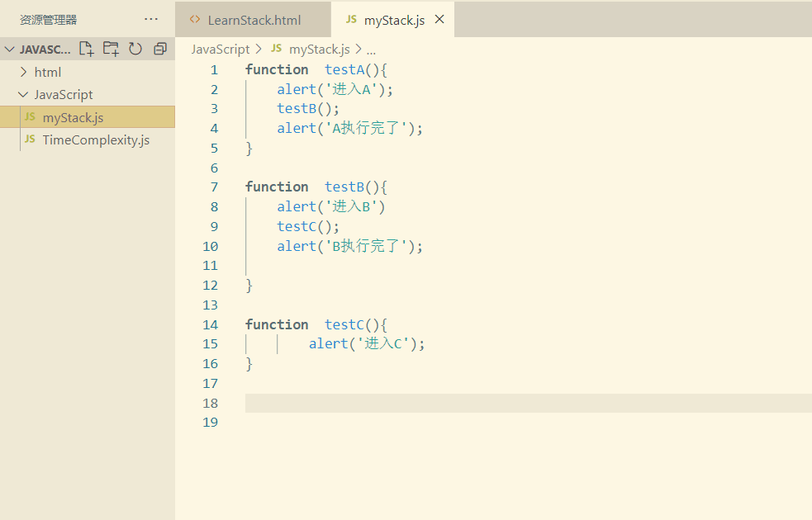Open the explorer more actions ellipsis
The image size is (812, 520).
coord(150,19)
